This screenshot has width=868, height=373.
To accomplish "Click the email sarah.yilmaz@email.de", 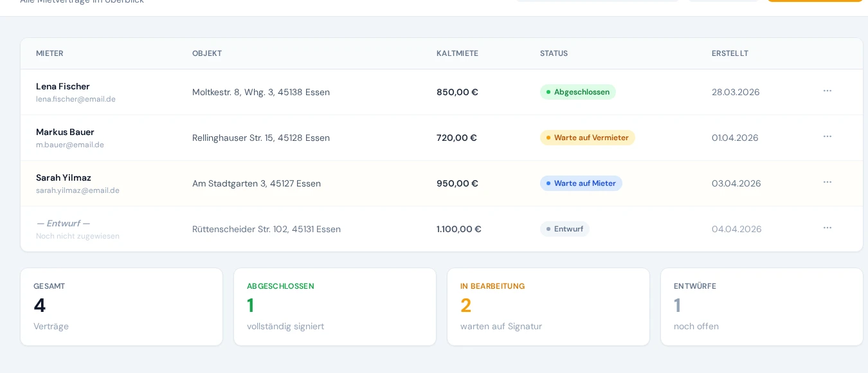I will pos(78,190).
